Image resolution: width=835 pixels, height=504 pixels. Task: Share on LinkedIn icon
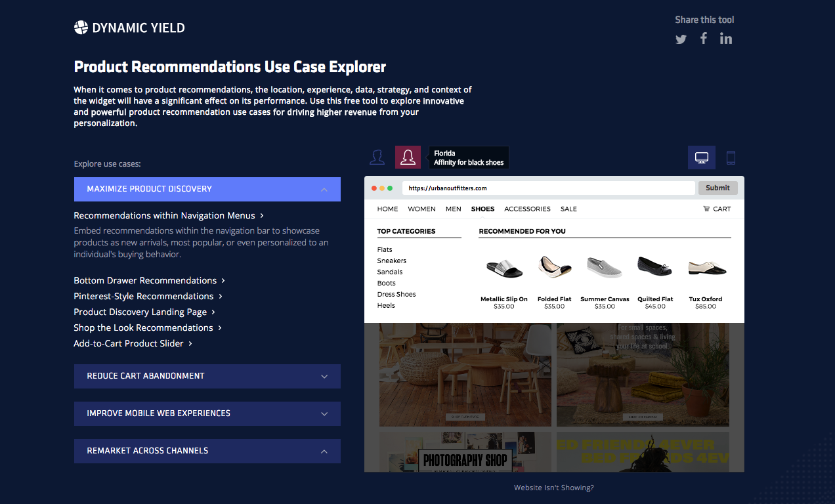(x=726, y=38)
